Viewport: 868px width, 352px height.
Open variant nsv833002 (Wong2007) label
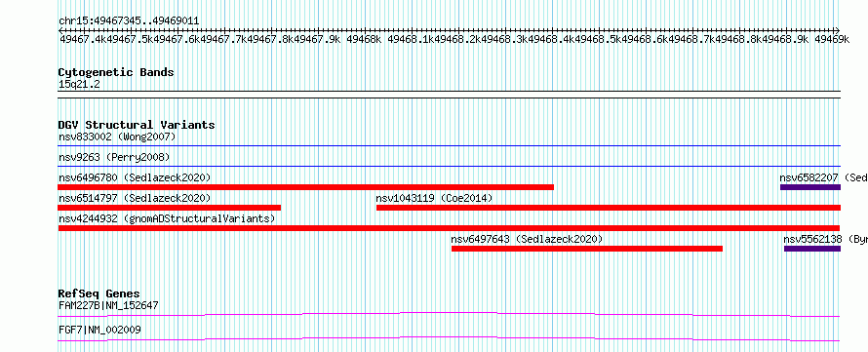click(x=117, y=137)
